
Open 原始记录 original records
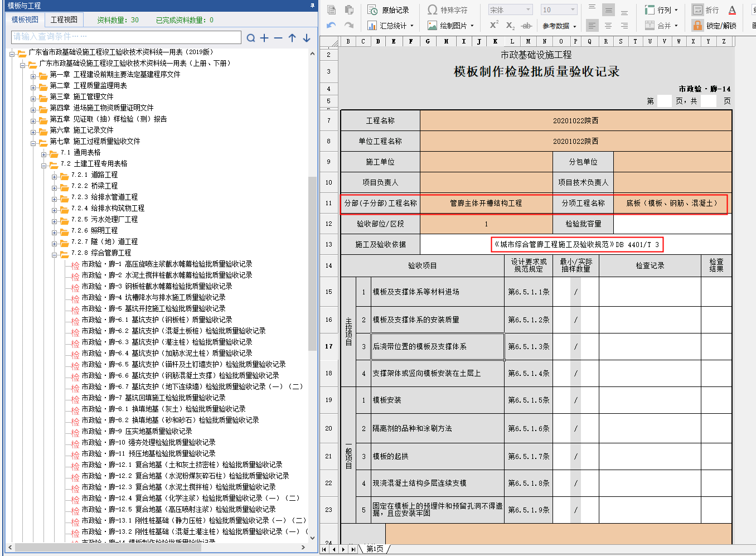pyautogui.click(x=388, y=10)
